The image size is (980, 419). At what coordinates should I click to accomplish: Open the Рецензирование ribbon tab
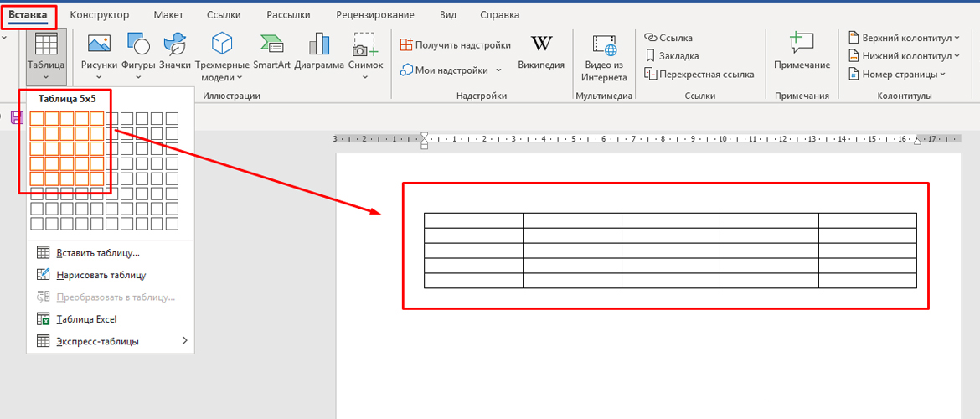tap(374, 15)
